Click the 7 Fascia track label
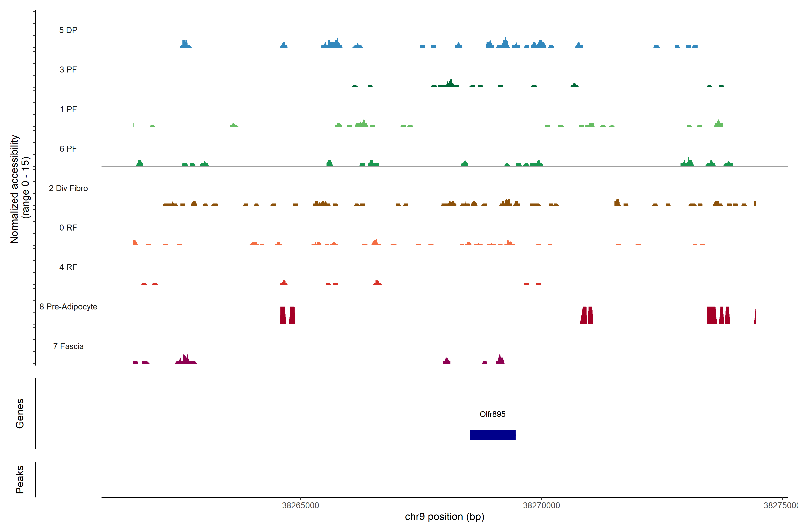 pos(68,346)
